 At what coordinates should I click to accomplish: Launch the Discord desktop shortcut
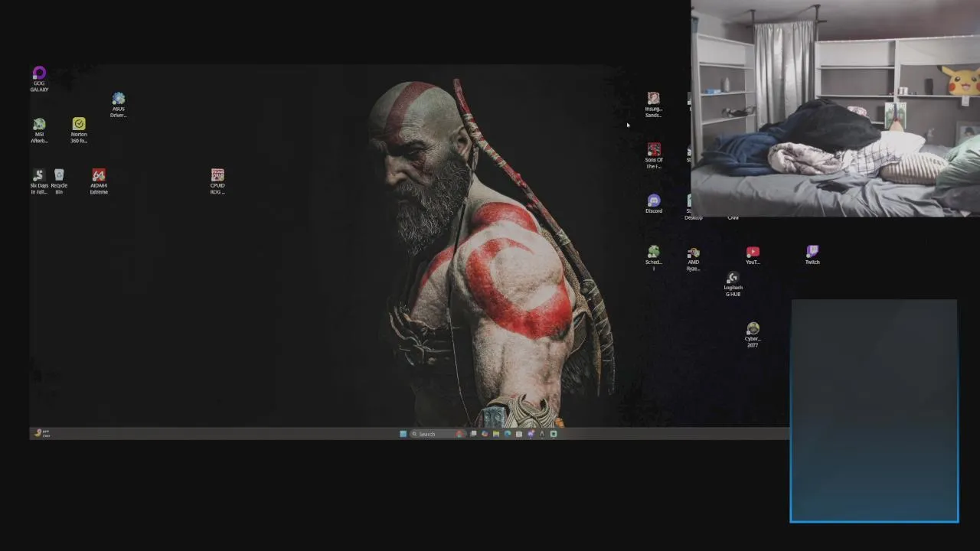click(653, 204)
